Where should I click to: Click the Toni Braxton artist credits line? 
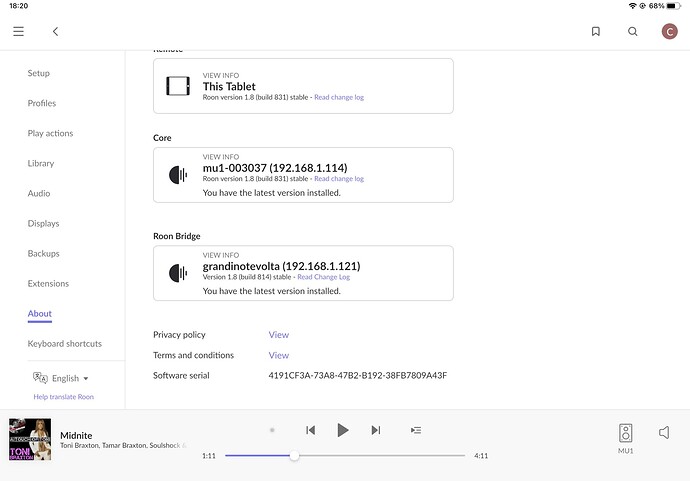pyautogui.click(x=123, y=445)
